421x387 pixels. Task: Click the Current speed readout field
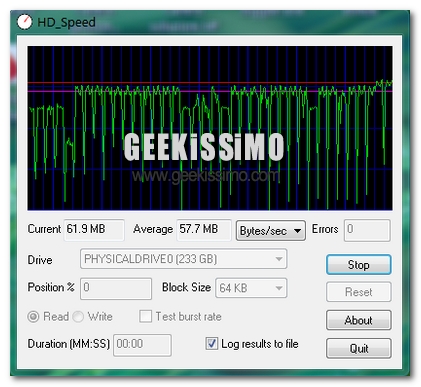[x=94, y=230]
